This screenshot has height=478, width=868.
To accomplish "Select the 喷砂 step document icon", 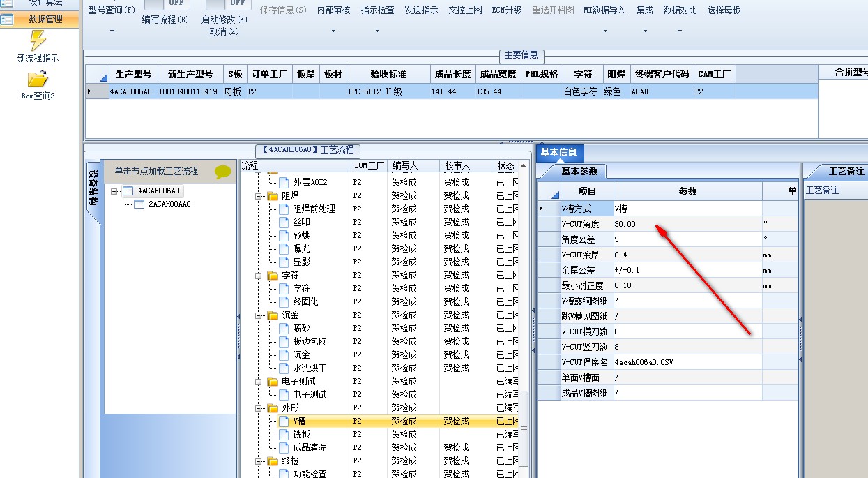I will tap(284, 329).
